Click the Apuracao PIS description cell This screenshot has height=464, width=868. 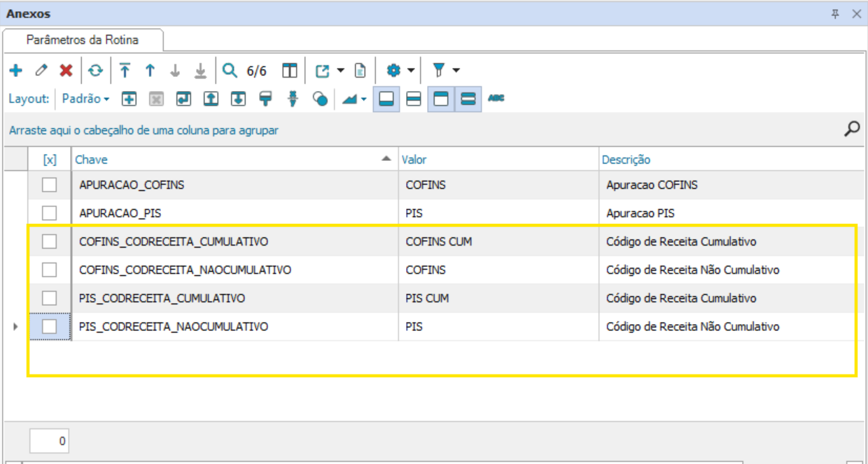point(732,213)
